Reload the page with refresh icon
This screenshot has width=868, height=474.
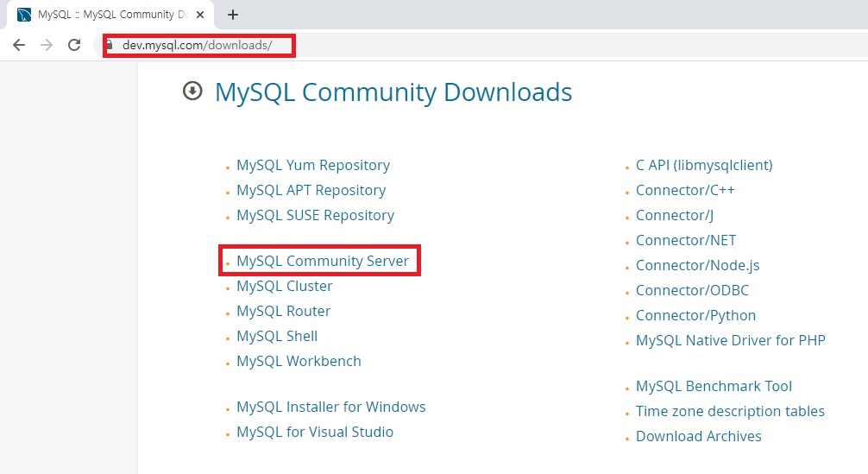[74, 45]
